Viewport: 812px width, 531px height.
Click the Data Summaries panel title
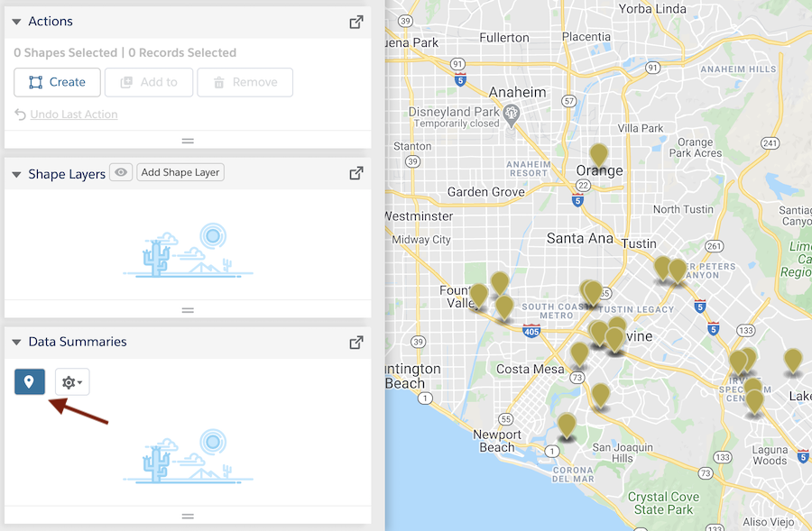(78, 342)
